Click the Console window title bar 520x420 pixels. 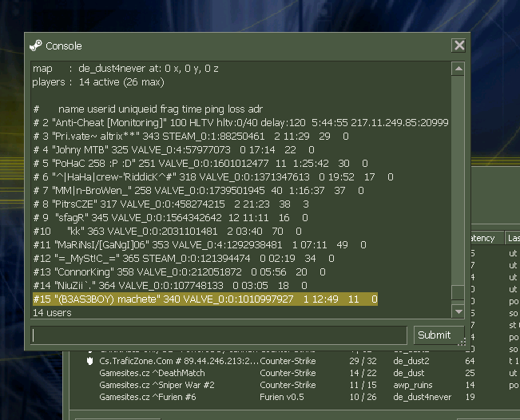tap(240, 46)
